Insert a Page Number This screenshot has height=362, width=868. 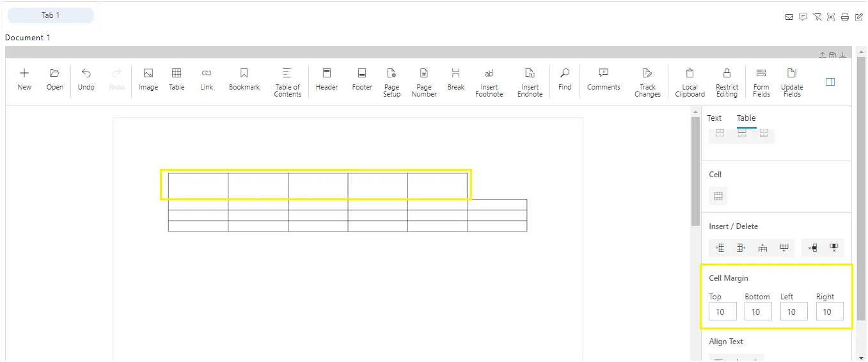point(424,83)
